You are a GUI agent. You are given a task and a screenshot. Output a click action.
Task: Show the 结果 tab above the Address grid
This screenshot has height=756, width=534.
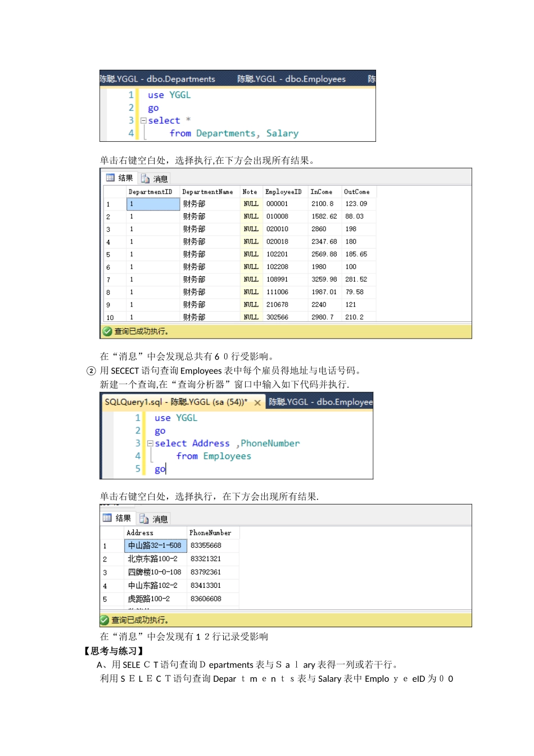click(x=117, y=518)
